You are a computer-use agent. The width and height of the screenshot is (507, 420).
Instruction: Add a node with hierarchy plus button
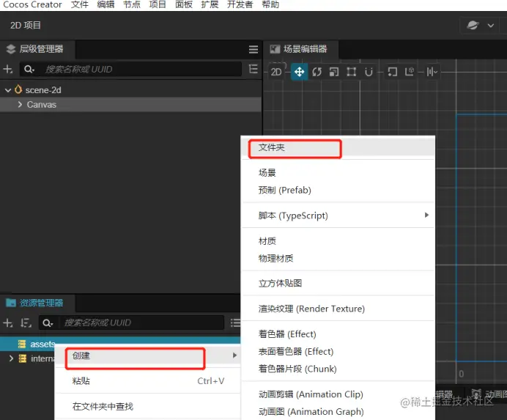[7, 69]
